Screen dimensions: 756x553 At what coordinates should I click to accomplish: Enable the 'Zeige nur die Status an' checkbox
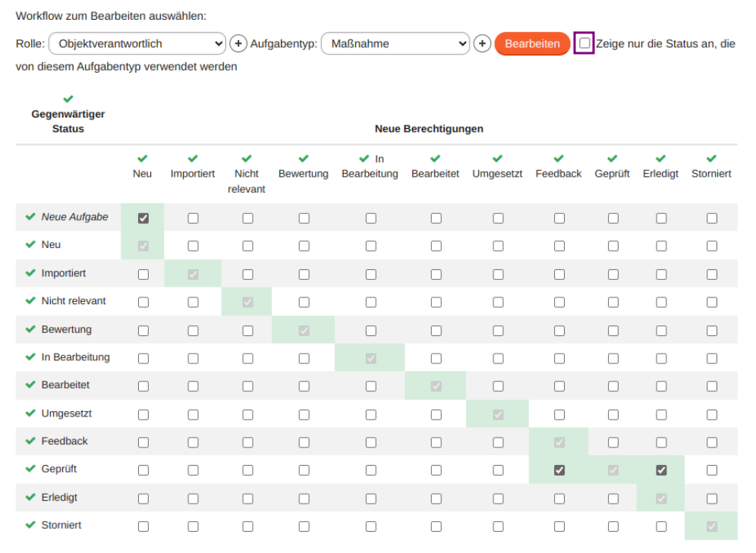click(x=583, y=43)
